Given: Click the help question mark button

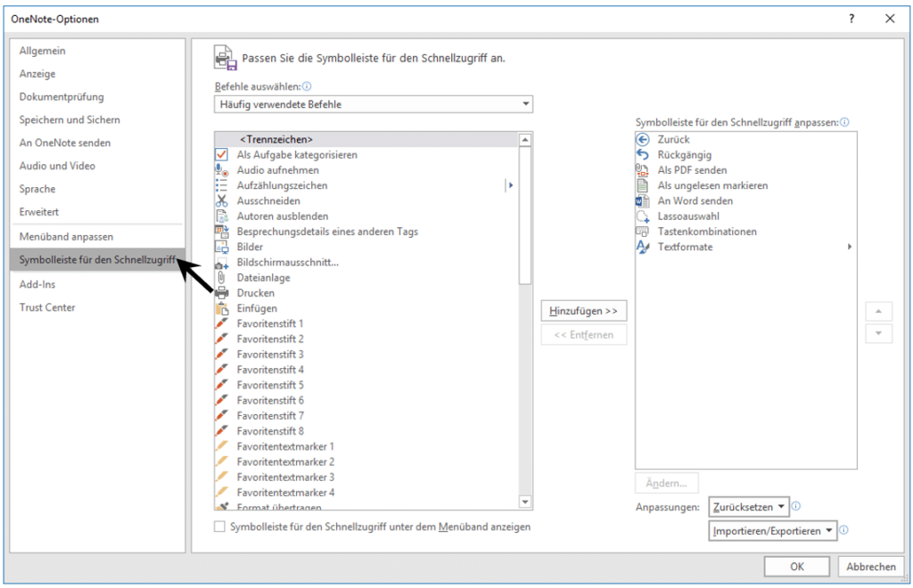Looking at the screenshot, I should click(x=851, y=19).
